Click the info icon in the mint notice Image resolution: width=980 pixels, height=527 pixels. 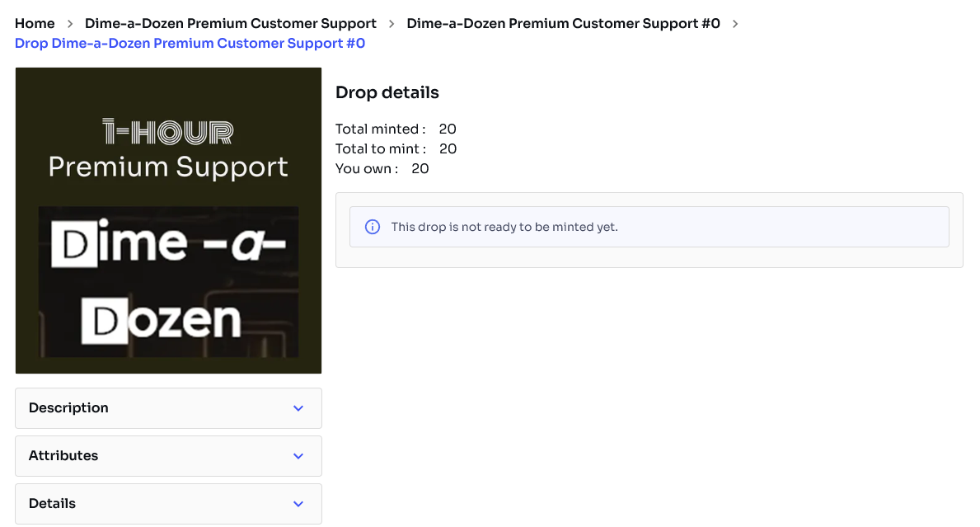(373, 227)
